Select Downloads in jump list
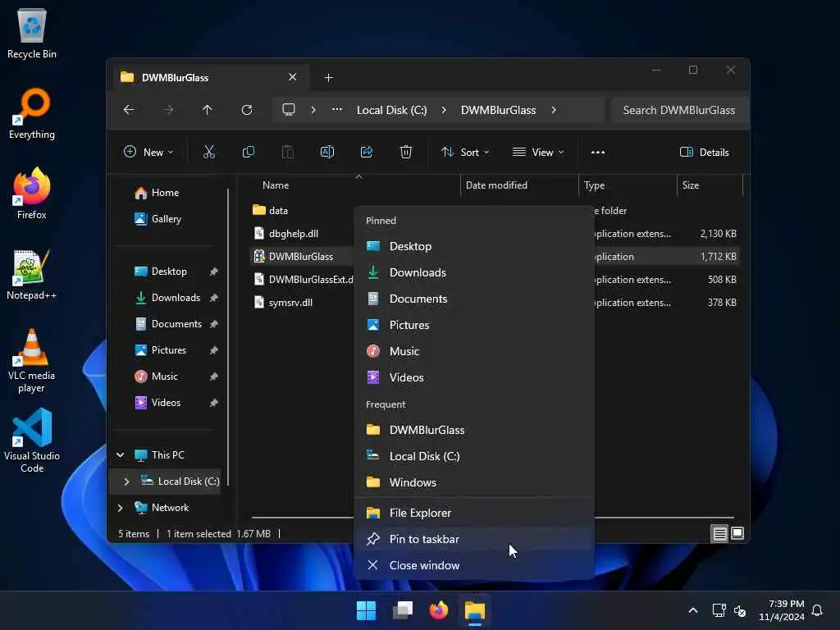Screen dimensions: 840x630 [474, 272]
